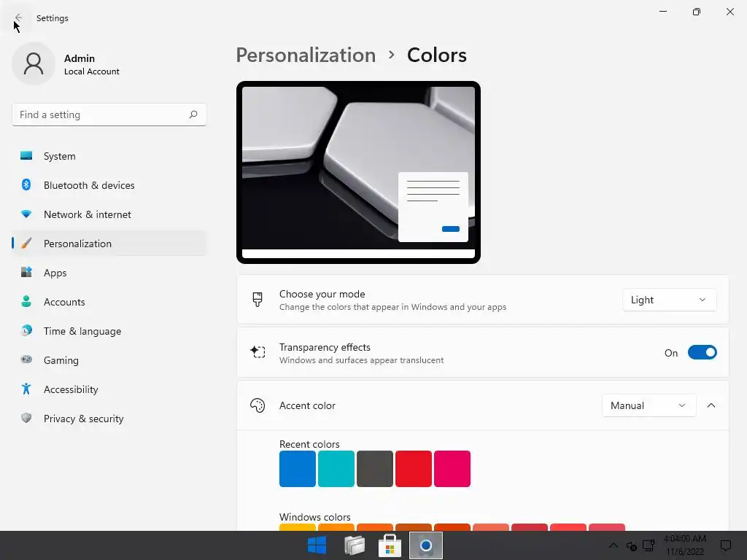747x560 pixels.
Task: Select the red recent color
Action: coord(414,469)
